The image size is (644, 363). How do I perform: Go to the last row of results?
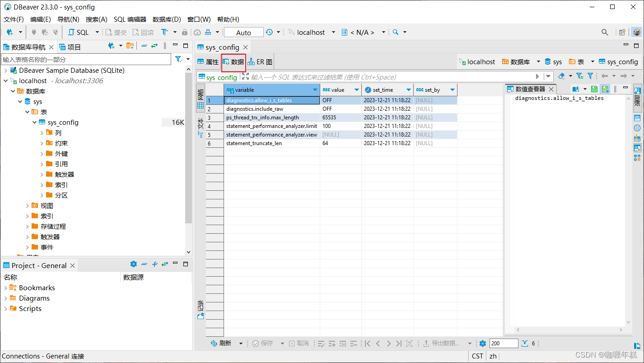[x=399, y=344]
